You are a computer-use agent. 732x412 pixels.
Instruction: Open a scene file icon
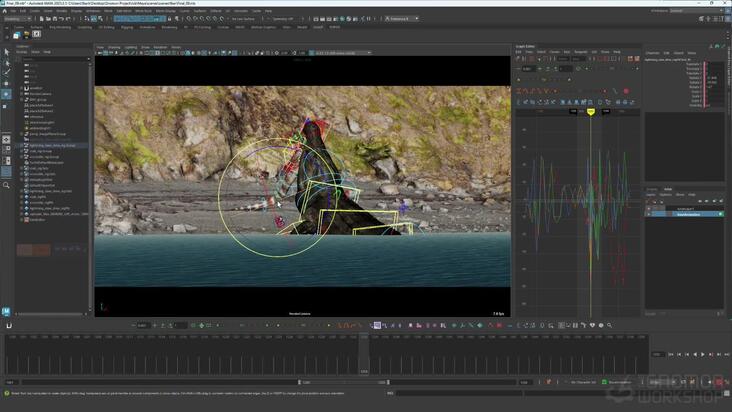[48, 19]
